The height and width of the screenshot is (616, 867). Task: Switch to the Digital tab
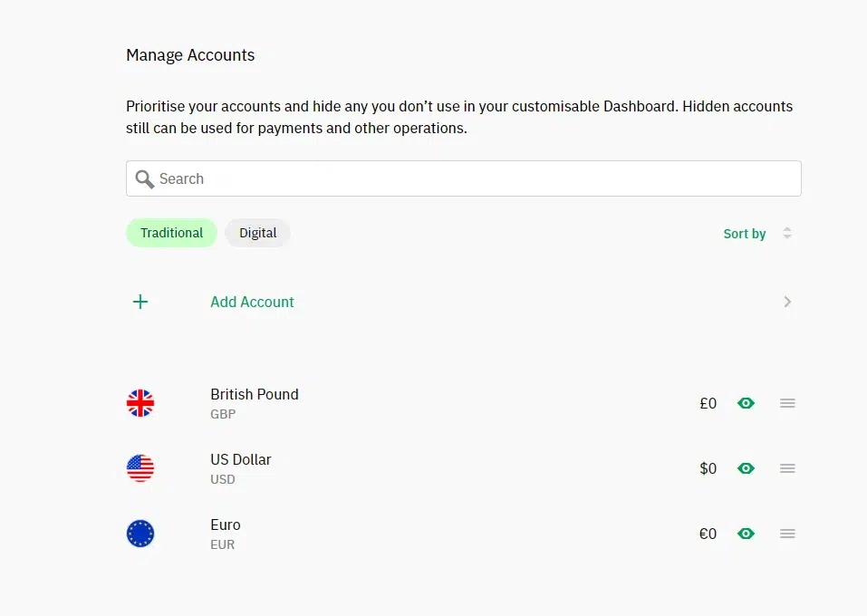coord(257,233)
